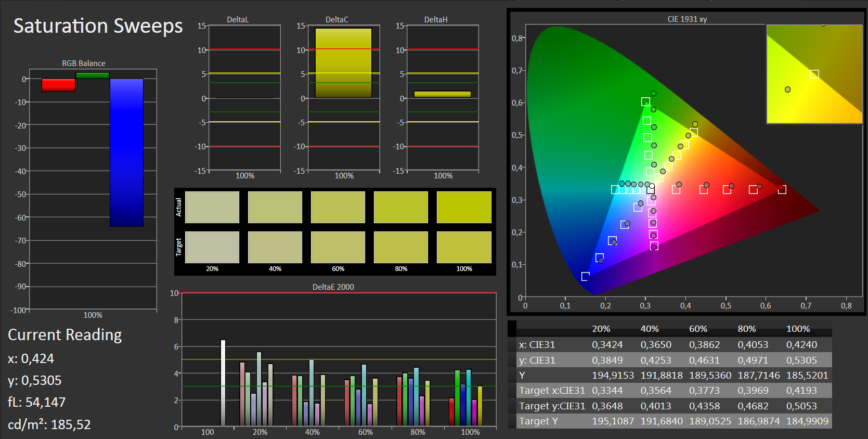The image size is (868, 439).
Task: Click the 100% Actual yellow swatch
Action: tap(464, 207)
